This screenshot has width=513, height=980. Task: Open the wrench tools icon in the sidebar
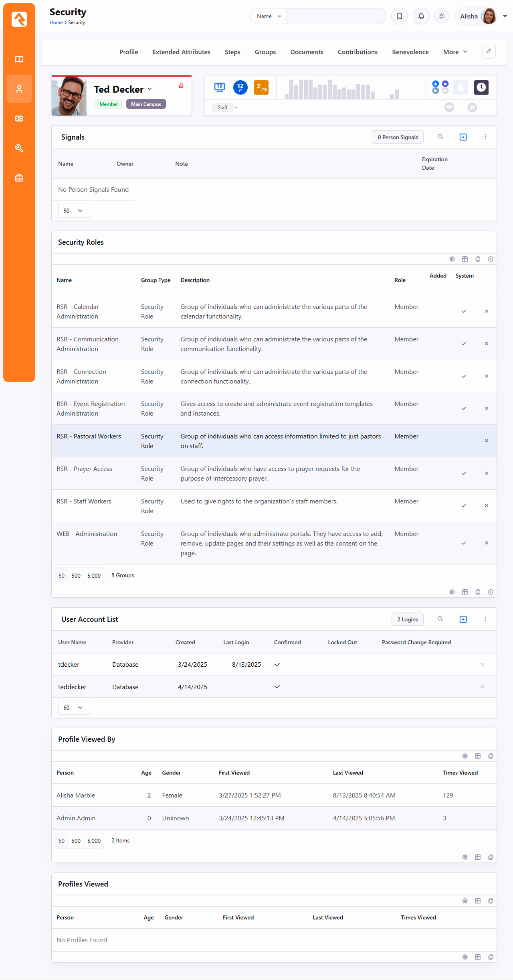pyautogui.click(x=19, y=148)
